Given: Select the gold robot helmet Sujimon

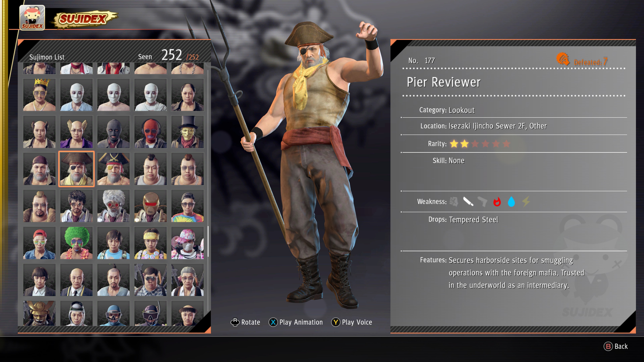Looking at the screenshot, I should tap(150, 206).
